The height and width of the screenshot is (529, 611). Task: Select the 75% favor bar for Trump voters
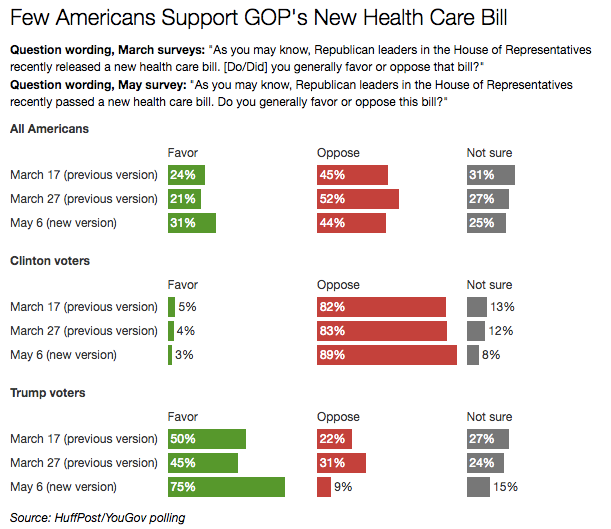coord(226,487)
